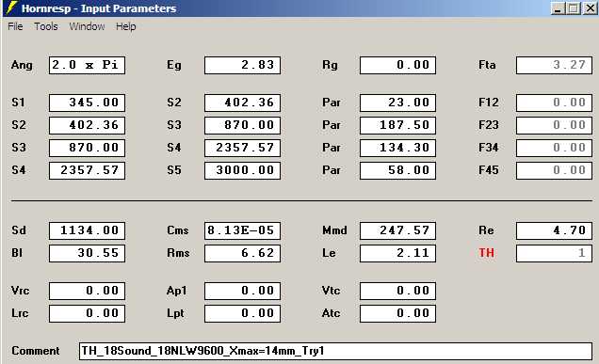Select the Sd field 1134.00
Viewport: 599px width, 364px height.
87,230
